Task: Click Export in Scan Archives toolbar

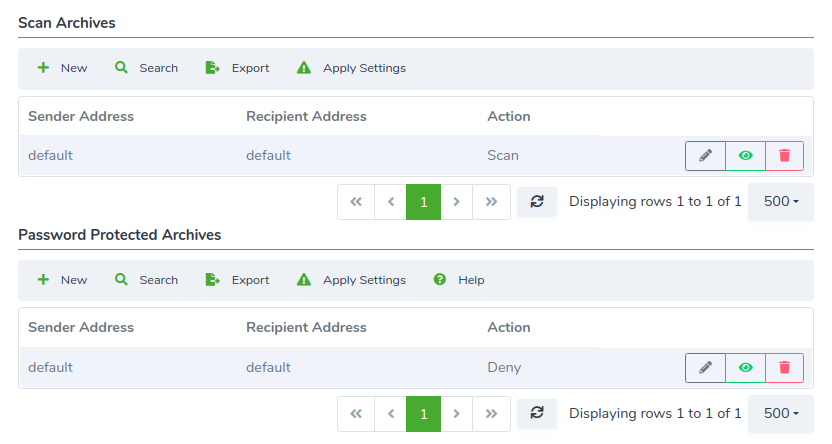Action: tap(237, 68)
